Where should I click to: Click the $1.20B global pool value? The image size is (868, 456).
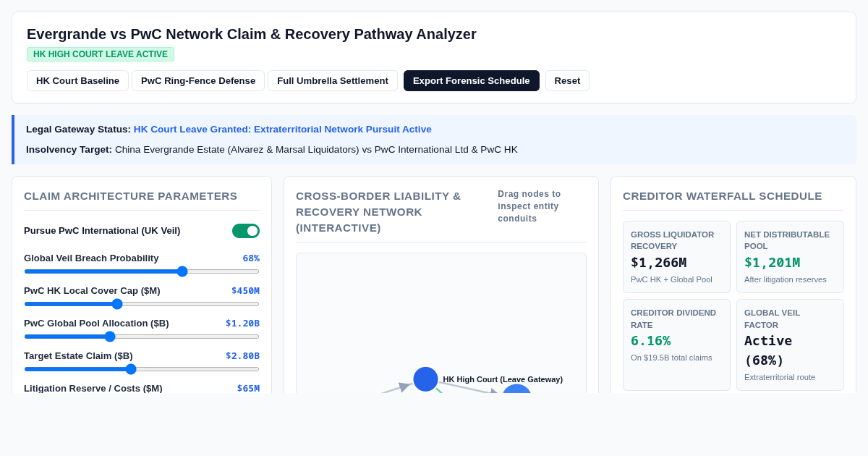coord(242,324)
